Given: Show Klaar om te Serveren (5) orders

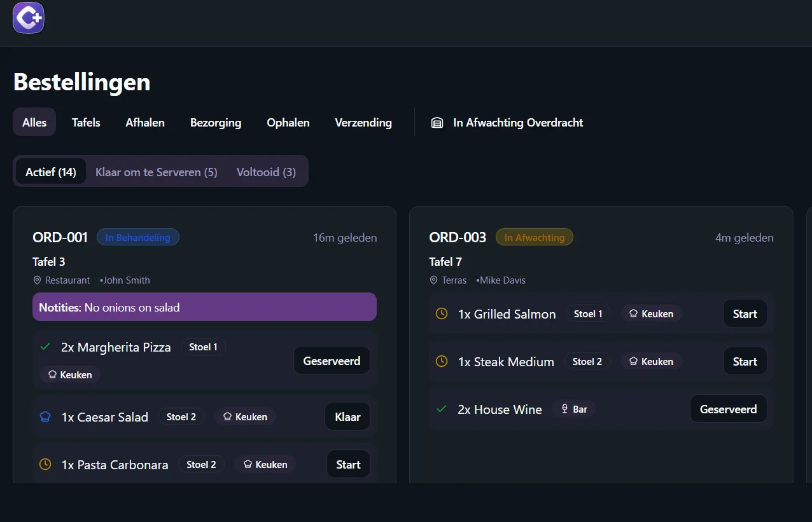Looking at the screenshot, I should click(157, 172).
